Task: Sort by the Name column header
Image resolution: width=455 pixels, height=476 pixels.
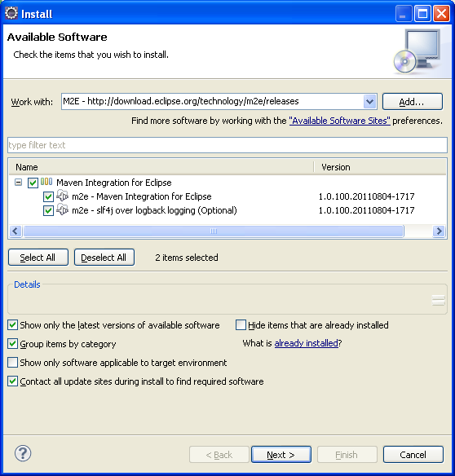Action: [161, 167]
